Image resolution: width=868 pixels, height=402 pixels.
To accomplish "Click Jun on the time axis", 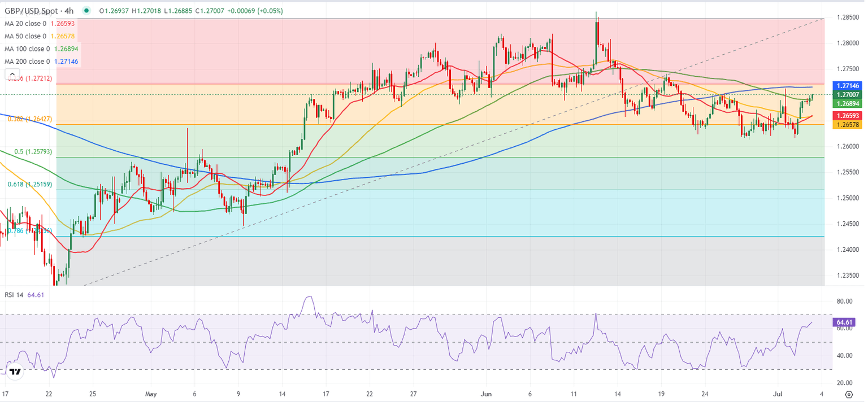I will 486,394.
